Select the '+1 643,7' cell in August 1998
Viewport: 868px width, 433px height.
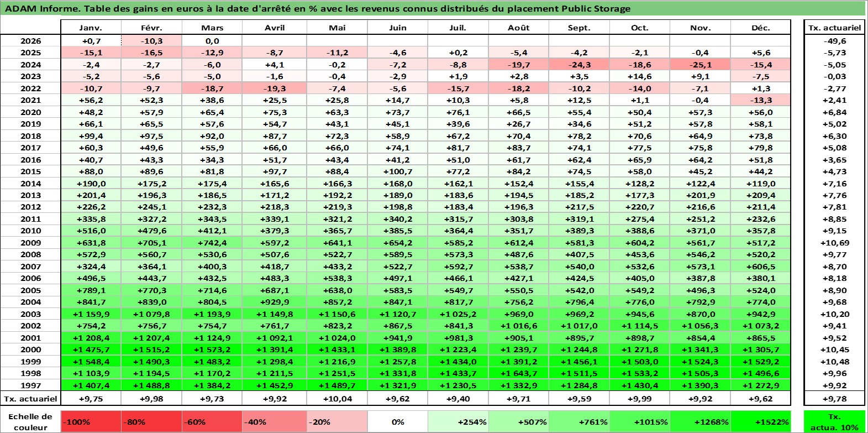click(x=519, y=373)
